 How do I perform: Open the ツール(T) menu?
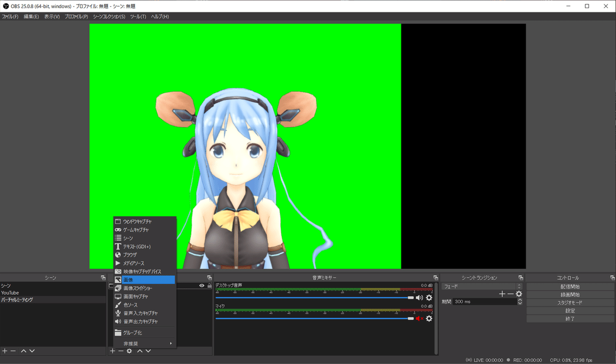tap(138, 16)
